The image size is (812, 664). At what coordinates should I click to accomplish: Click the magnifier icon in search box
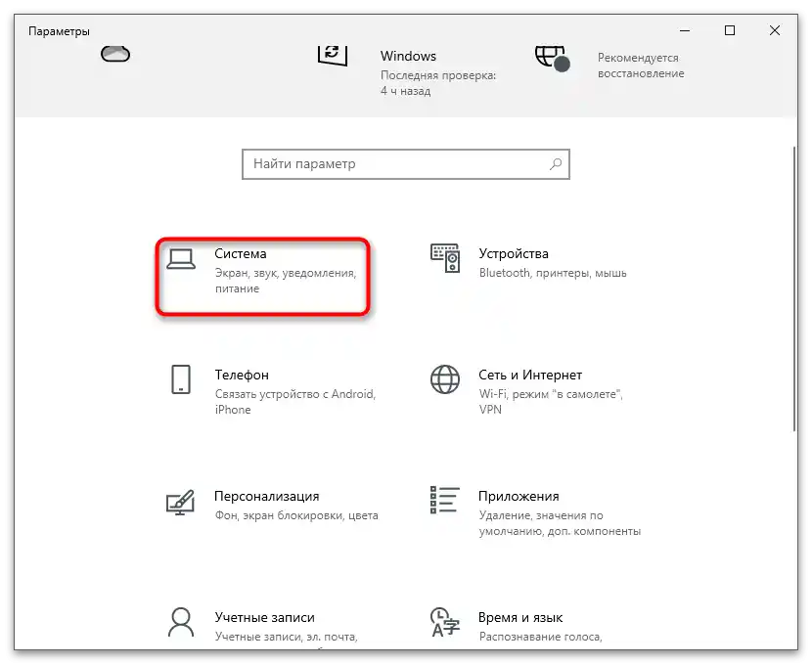pyautogui.click(x=556, y=164)
